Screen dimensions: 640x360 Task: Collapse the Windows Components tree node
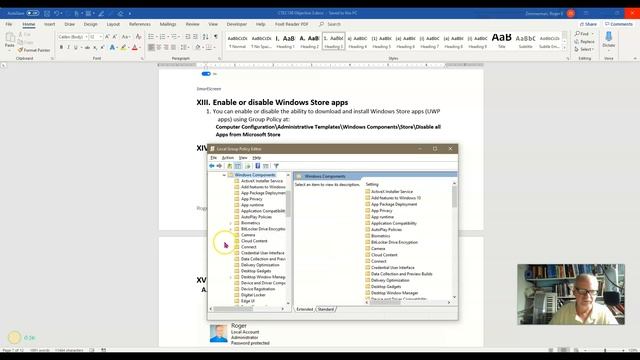pos(224,175)
